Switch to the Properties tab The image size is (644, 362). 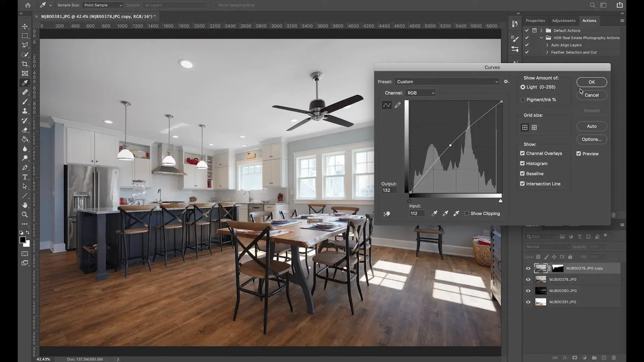535,21
